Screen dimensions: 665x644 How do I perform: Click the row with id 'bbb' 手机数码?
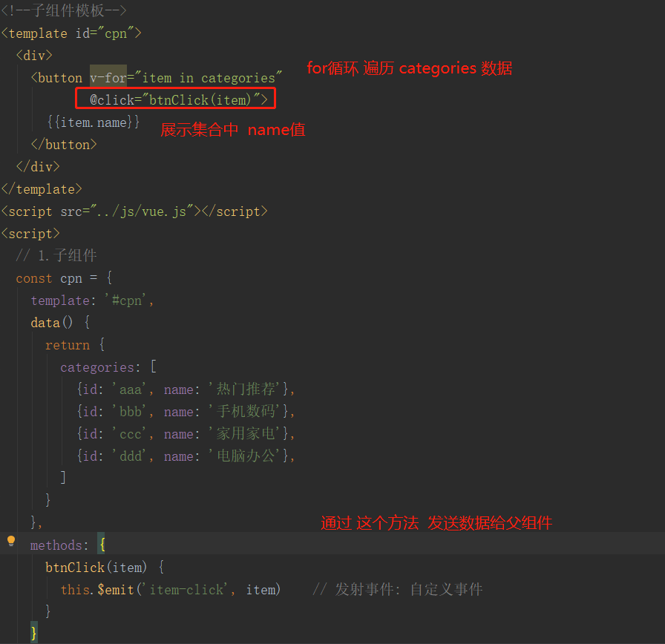[x=186, y=411]
